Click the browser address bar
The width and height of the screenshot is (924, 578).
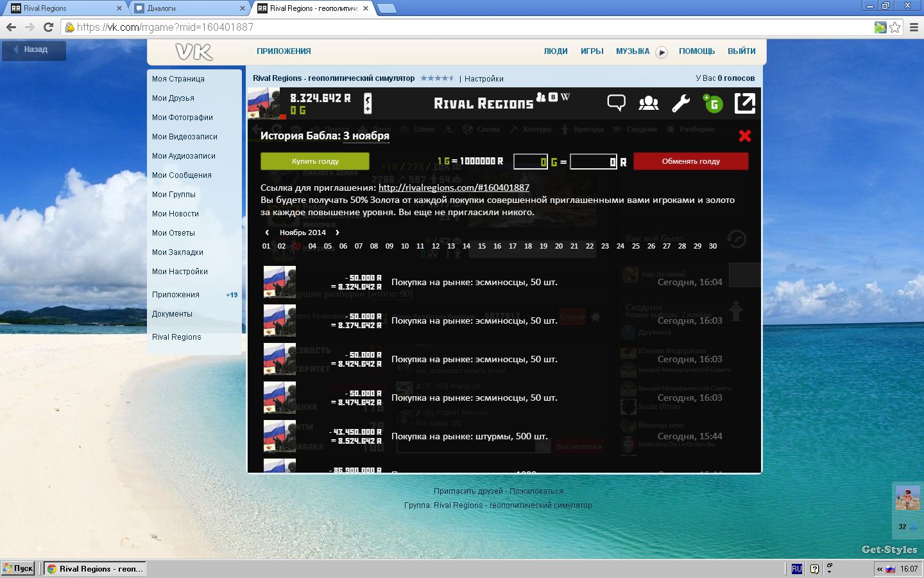468,27
